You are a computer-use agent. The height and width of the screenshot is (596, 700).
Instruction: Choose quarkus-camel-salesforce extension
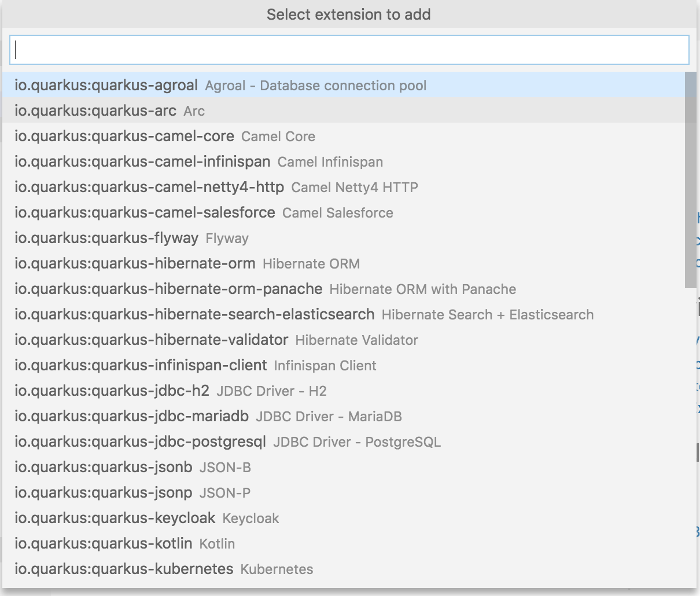(344, 212)
